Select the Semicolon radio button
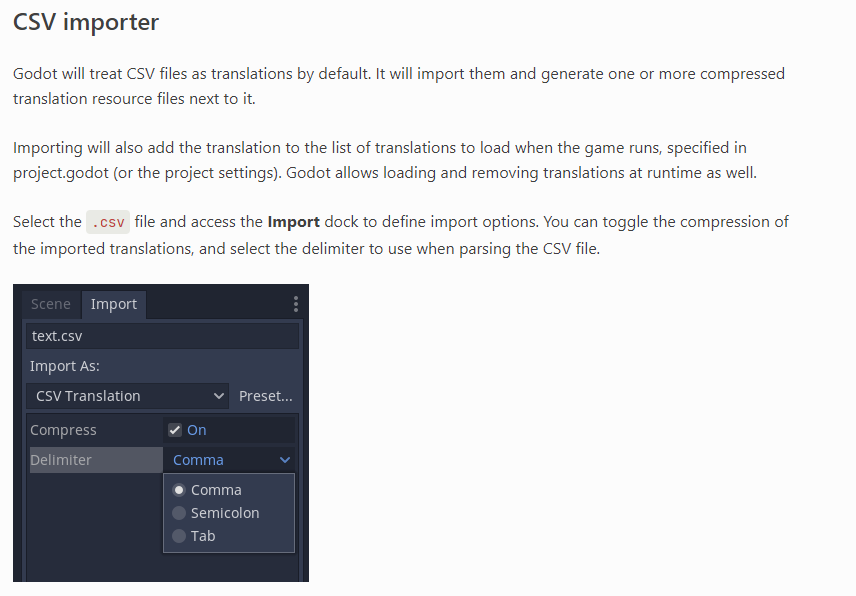Viewport: 856px width, 596px height. coord(180,512)
